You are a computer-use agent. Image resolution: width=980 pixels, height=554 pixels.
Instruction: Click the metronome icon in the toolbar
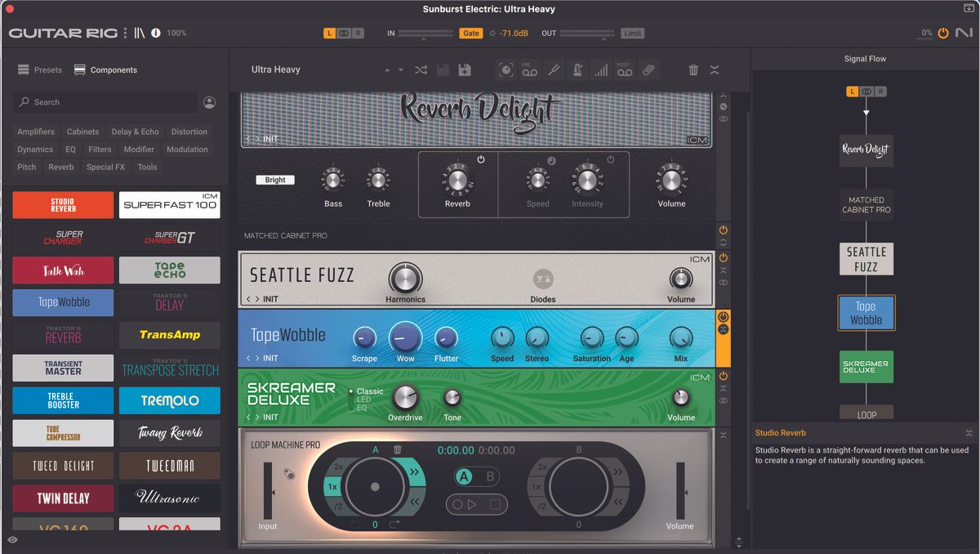pyautogui.click(x=578, y=69)
